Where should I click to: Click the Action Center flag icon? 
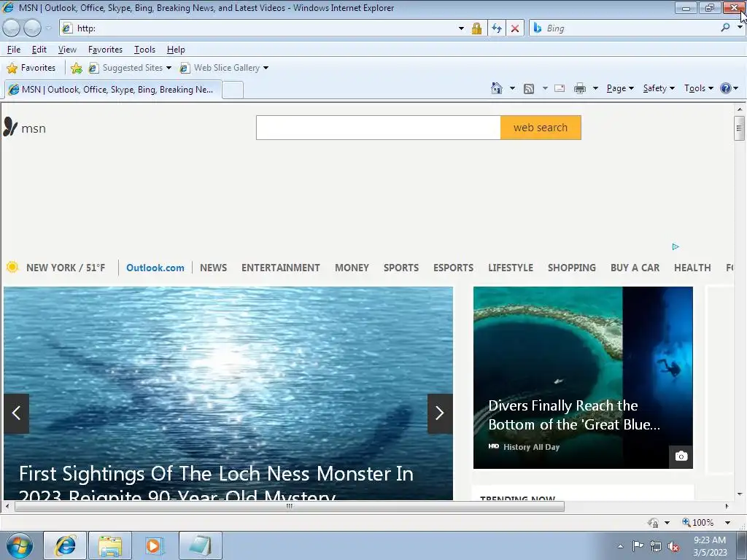[x=638, y=546]
